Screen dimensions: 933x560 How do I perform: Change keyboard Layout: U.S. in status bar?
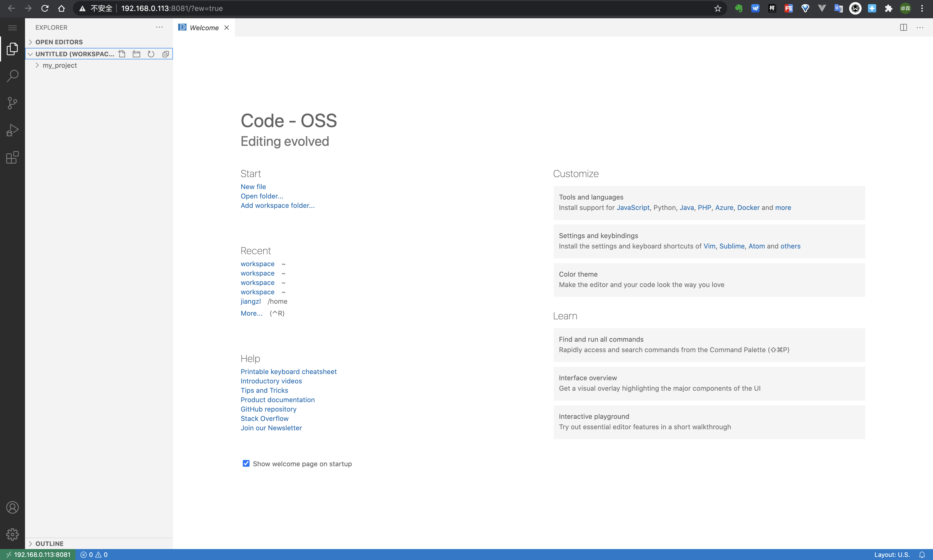point(892,554)
